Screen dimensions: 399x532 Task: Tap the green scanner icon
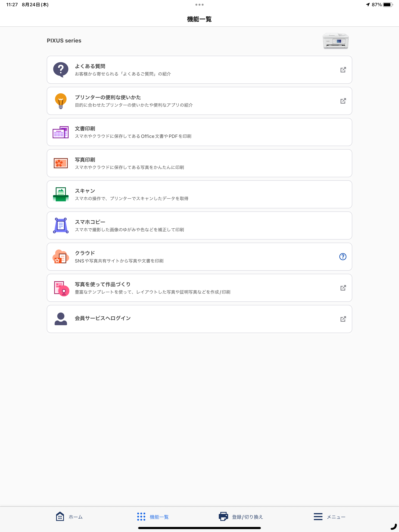[x=61, y=194]
